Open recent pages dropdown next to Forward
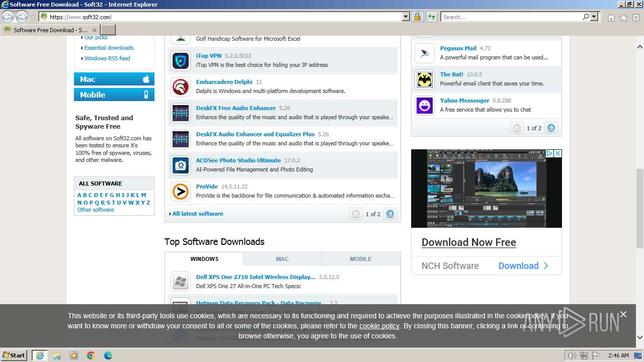This screenshot has height=362, width=644. [x=33, y=17]
